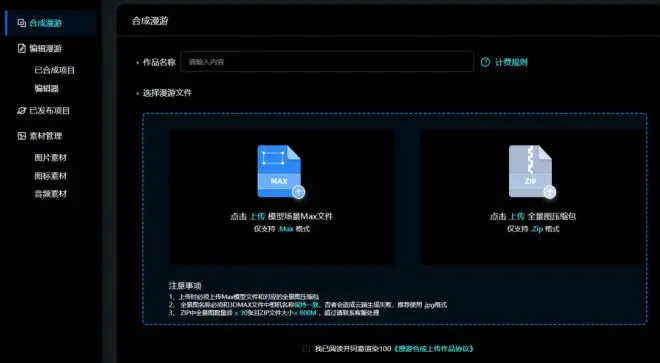Open the 计费规则 link
660x363 pixels.
(511, 62)
